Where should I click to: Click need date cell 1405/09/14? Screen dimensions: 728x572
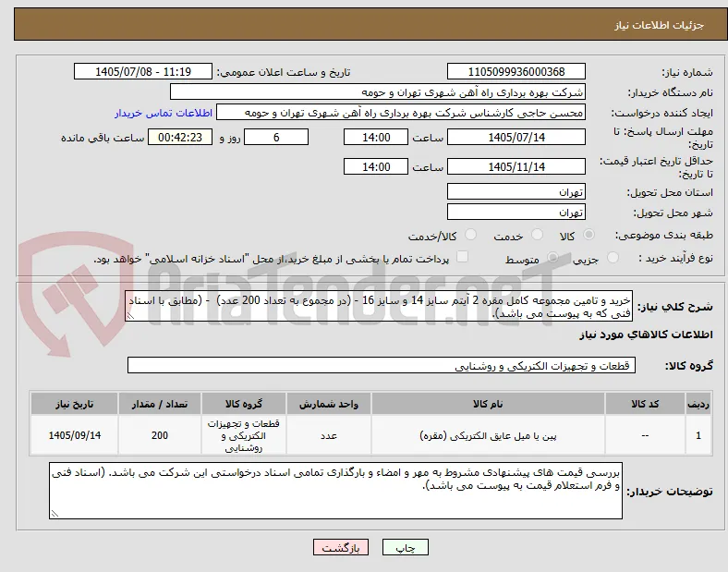(x=74, y=435)
